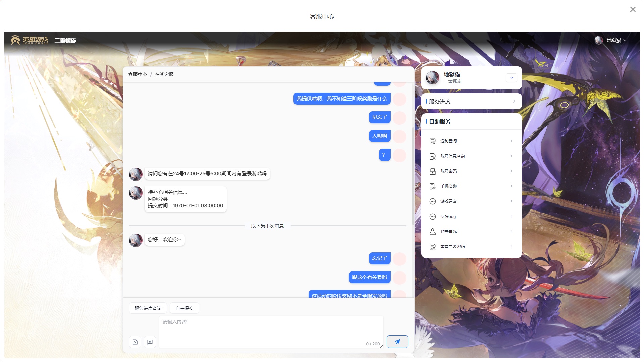644x362 pixels.
Task: Click the 以下为本次消息 divider label
Action: click(267, 226)
